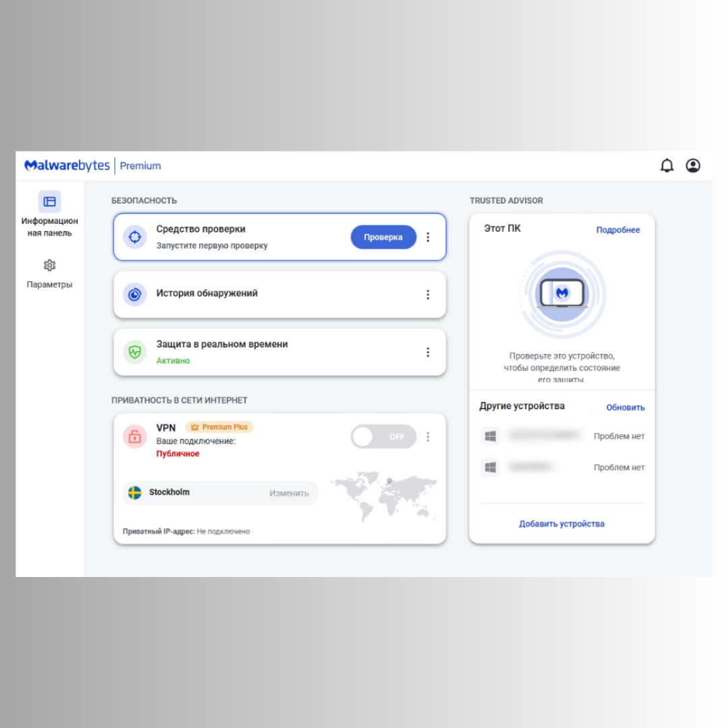Click the Malwarebytes laptop illustration
Screen dimensions: 728x728
[562, 294]
